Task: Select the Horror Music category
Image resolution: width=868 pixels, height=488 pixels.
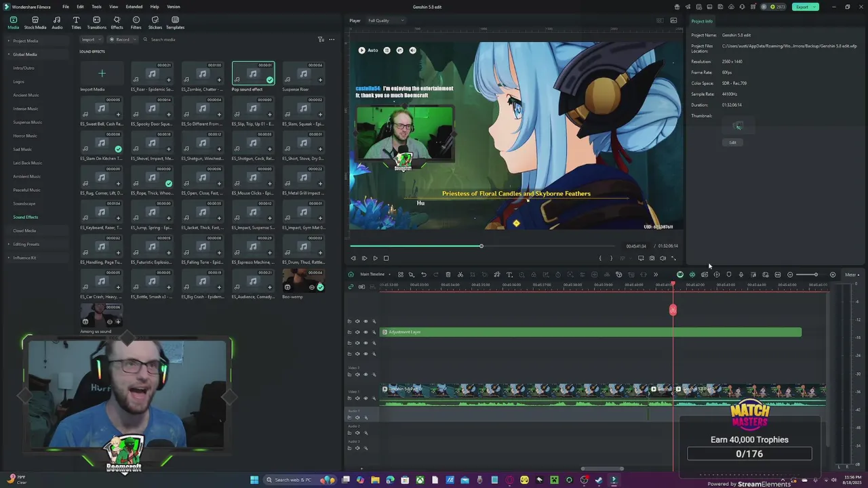Action: point(25,136)
